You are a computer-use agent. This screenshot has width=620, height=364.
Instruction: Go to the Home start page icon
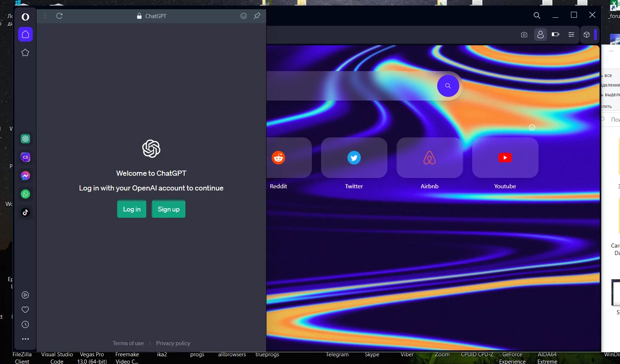(25, 34)
